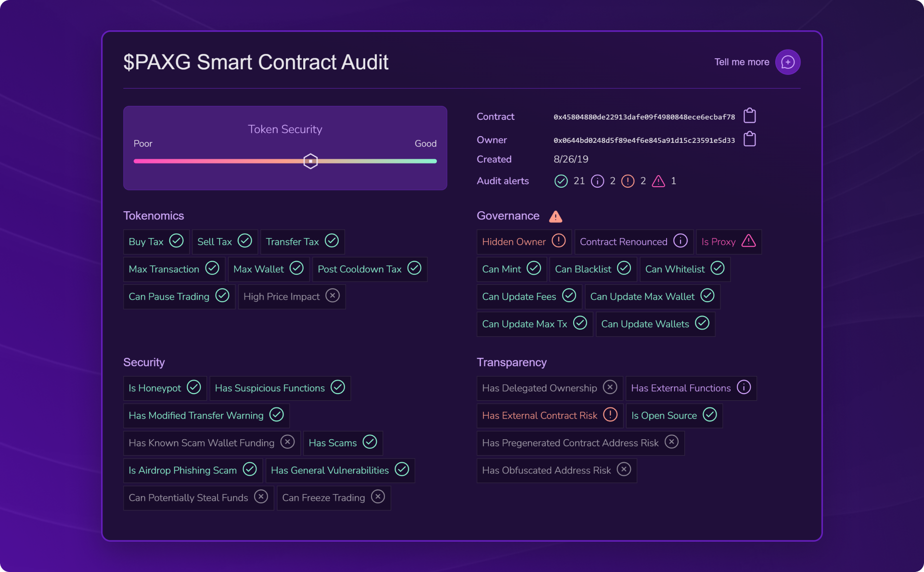Click the warning triangle on Is Proxy badge

(749, 242)
